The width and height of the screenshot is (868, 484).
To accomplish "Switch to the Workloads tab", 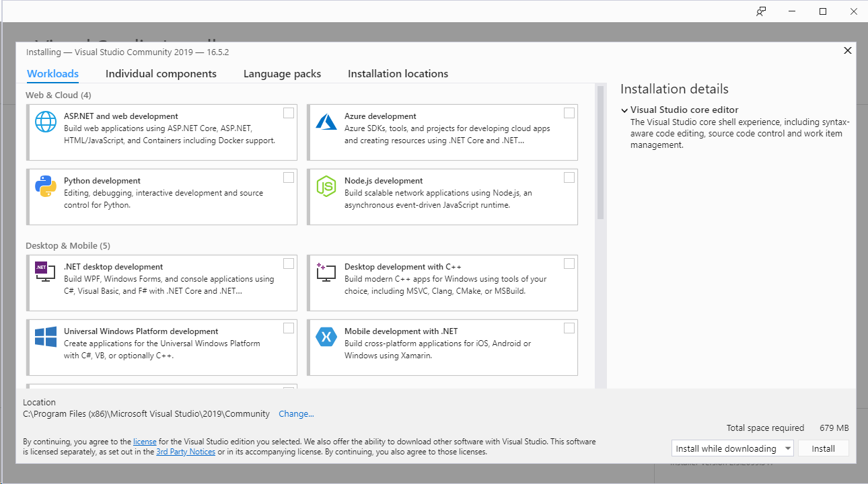I will pos(52,74).
